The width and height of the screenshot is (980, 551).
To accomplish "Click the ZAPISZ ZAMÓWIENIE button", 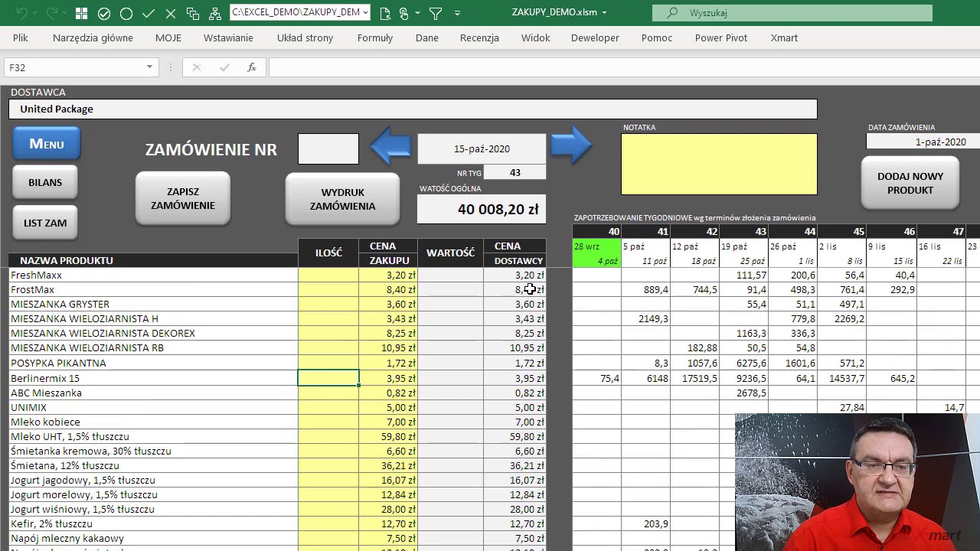I will click(182, 198).
